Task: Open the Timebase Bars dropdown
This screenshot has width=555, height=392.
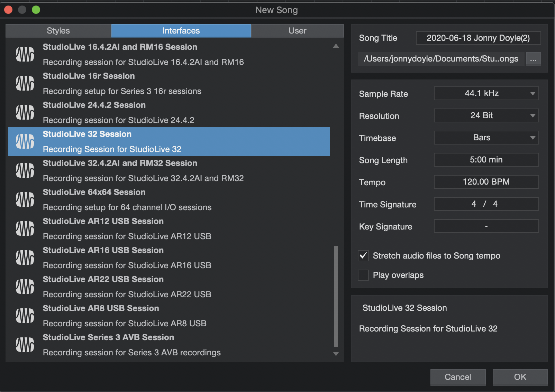Action: pos(486,138)
